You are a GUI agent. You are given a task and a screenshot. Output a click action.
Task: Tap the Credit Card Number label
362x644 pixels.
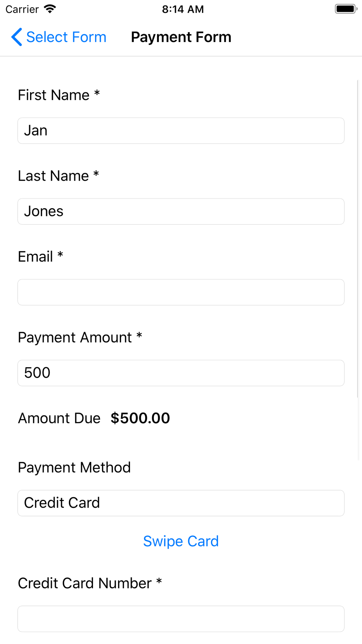click(x=85, y=584)
